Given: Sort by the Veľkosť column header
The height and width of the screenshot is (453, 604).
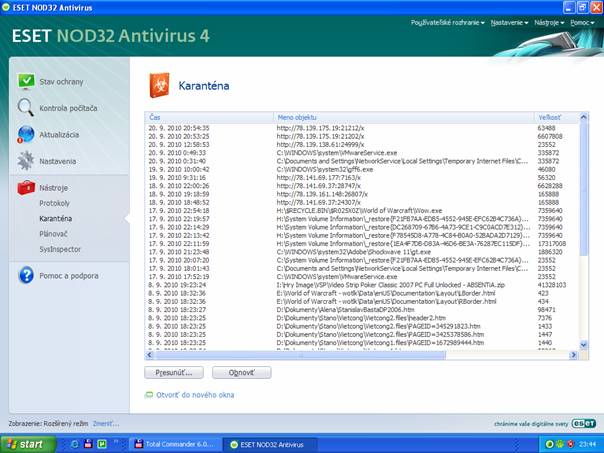Looking at the screenshot, I should point(556,117).
